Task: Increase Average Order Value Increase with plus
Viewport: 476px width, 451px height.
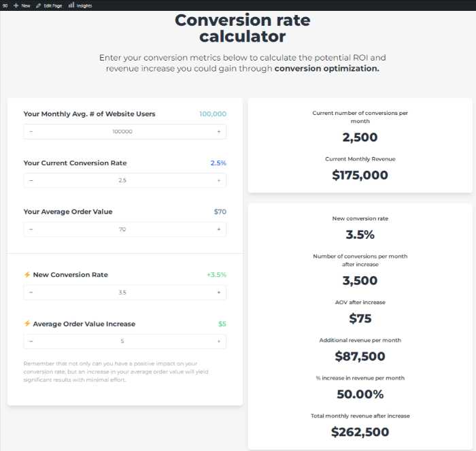Action: pos(219,341)
